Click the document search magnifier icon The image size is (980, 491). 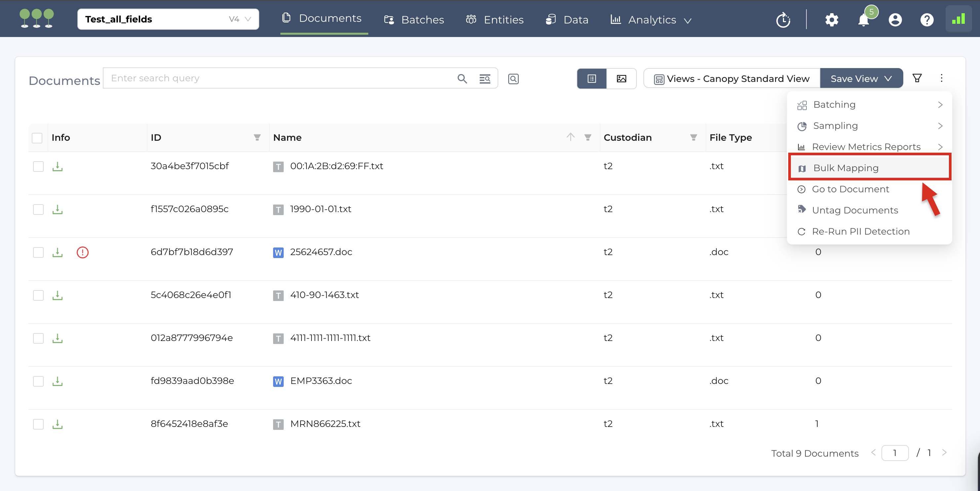coord(462,79)
